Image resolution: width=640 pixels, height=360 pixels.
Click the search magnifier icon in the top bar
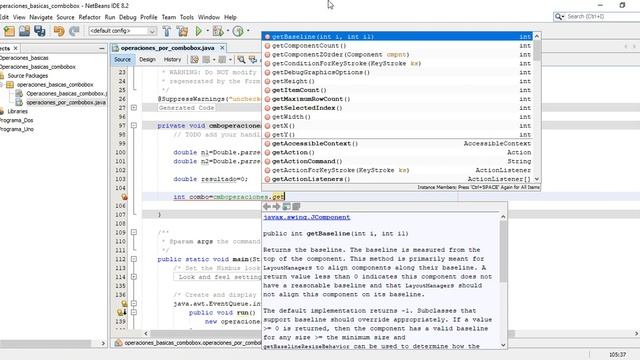[x=558, y=17]
